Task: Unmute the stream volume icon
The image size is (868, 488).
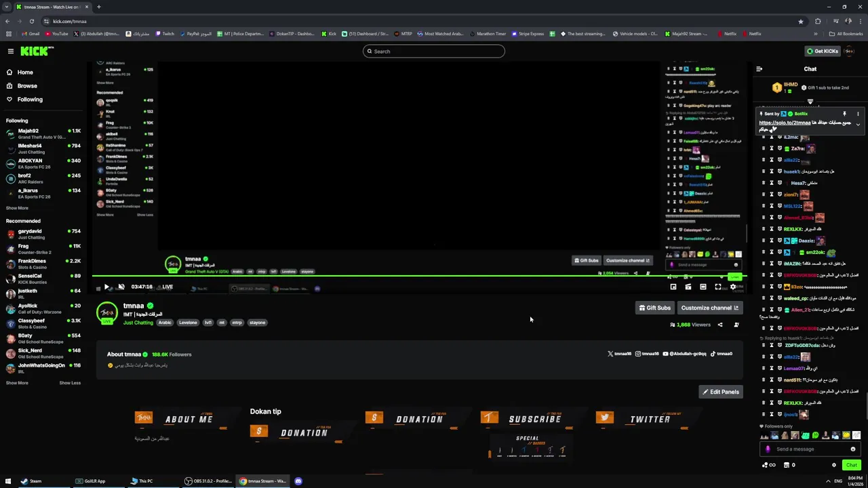Action: [121, 287]
